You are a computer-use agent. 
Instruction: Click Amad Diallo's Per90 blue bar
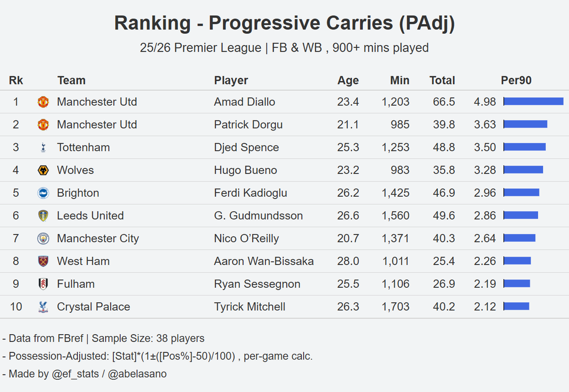tap(533, 101)
